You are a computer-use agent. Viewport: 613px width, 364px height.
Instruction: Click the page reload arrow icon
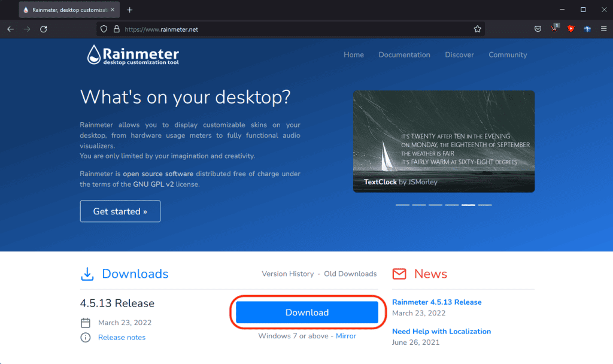click(43, 28)
